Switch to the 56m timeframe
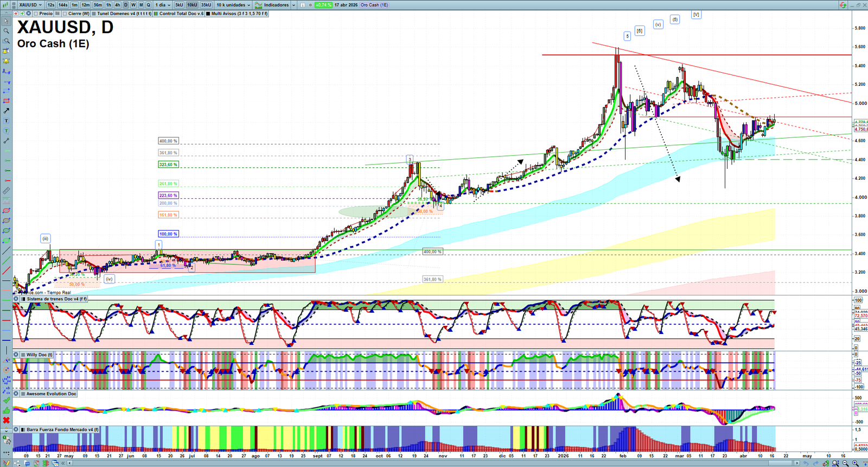The image size is (868, 467). 98,5
